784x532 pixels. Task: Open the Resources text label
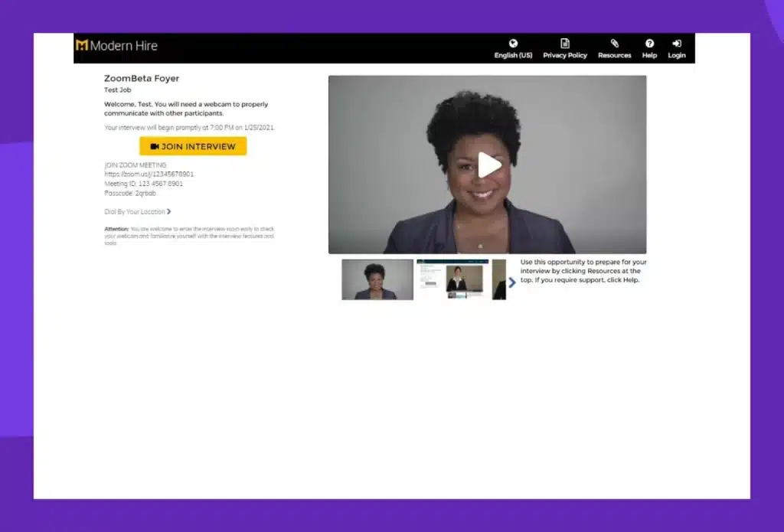tap(614, 56)
